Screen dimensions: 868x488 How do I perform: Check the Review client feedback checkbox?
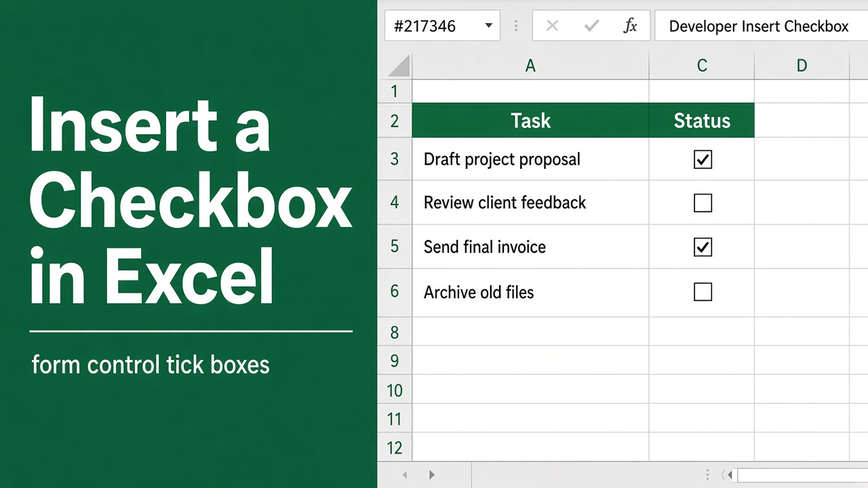click(x=703, y=203)
